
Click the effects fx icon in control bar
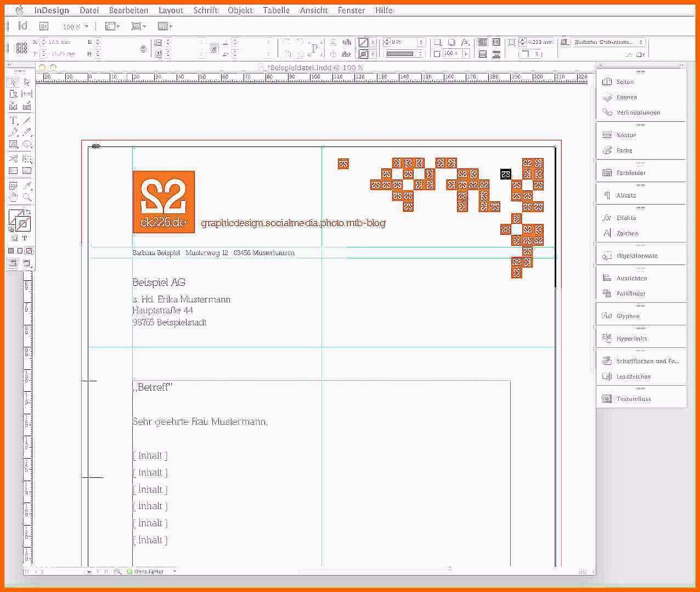[x=465, y=42]
